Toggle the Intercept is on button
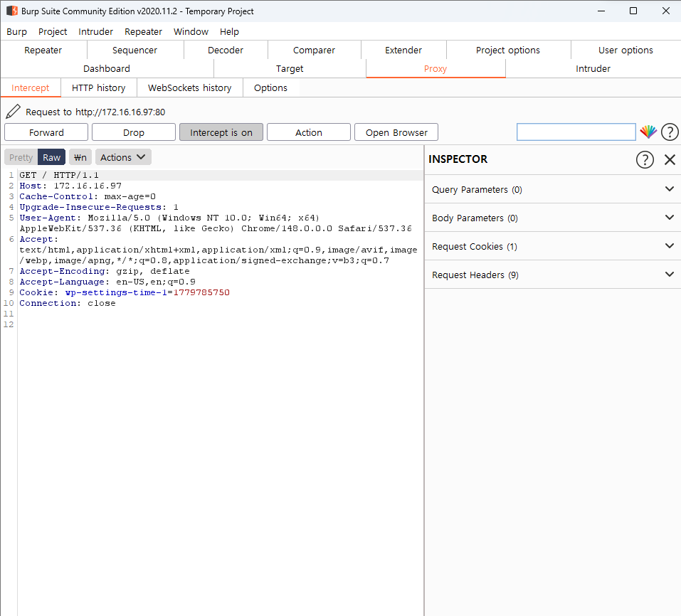Screen dimensions: 681x616 click(x=221, y=132)
